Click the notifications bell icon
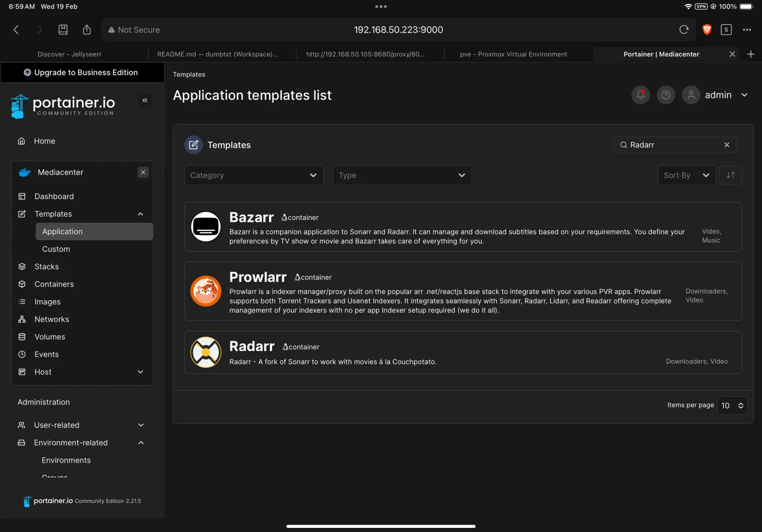This screenshot has width=762, height=532. 640,95
